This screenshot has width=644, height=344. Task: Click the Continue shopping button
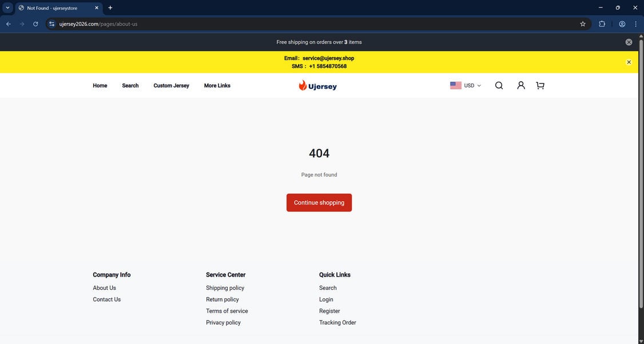tap(319, 202)
